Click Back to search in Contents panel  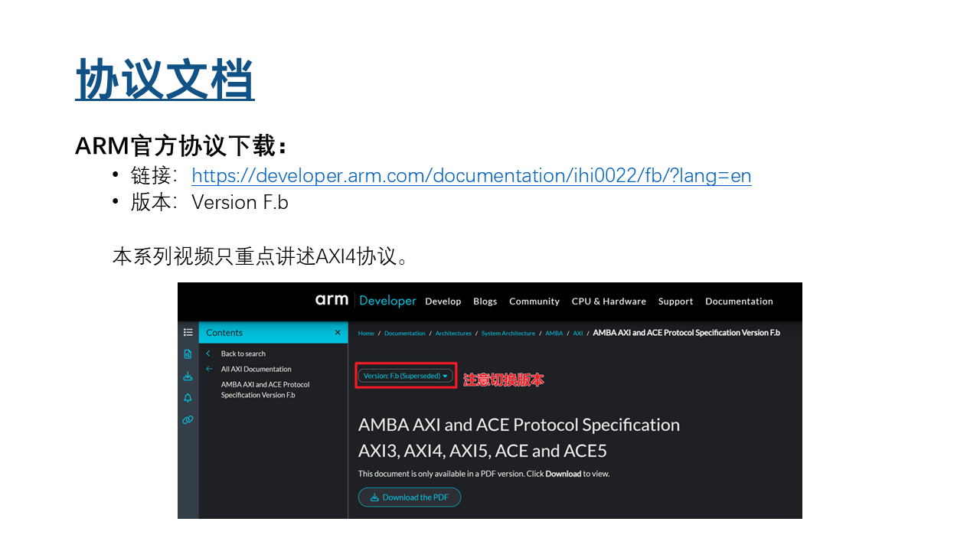[243, 354]
